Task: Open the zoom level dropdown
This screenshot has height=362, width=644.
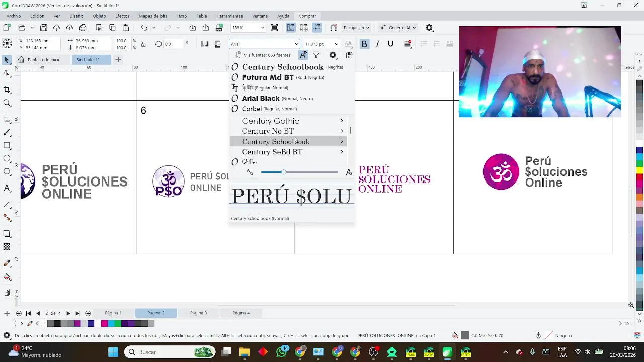Action: pyautogui.click(x=262, y=28)
